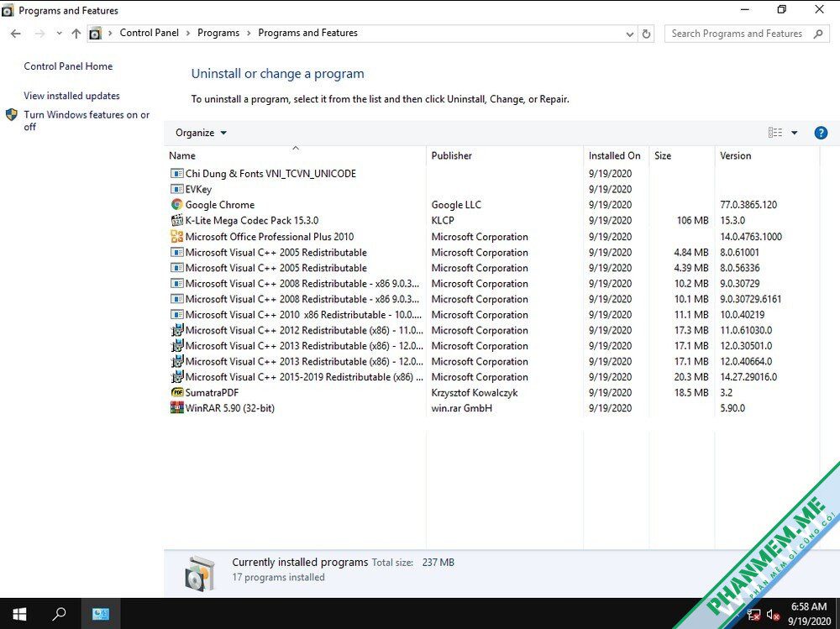Click the win.rar GmbH publisher cell
The image size is (840, 629).
click(461, 408)
